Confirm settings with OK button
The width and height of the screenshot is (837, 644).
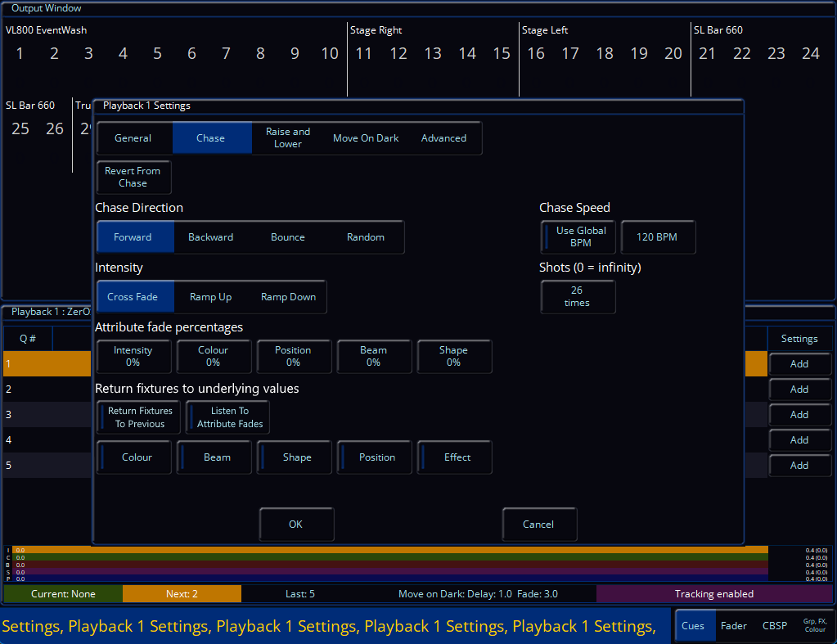(x=296, y=525)
